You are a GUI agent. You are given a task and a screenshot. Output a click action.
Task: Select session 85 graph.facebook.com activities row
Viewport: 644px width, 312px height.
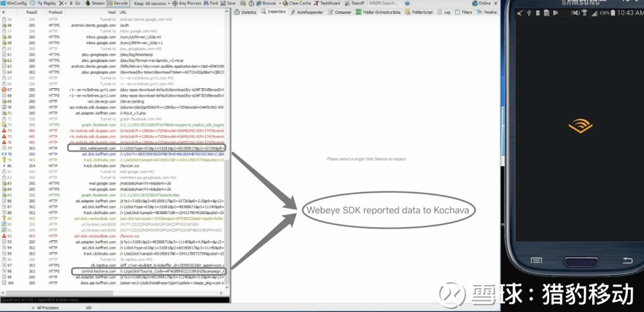[113, 195]
